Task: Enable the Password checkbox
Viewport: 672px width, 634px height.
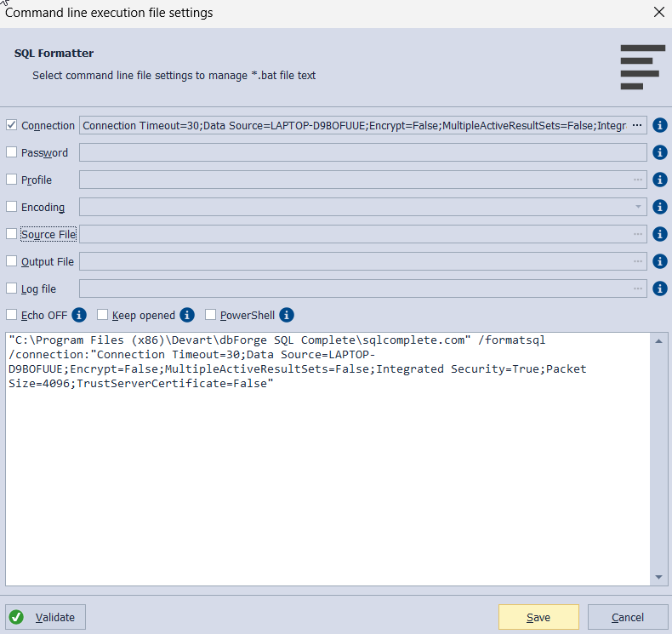Action: click(x=12, y=152)
